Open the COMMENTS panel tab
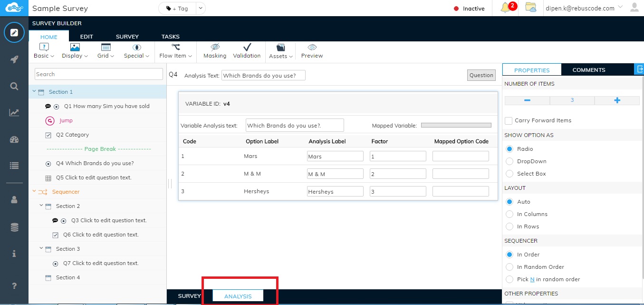 pos(589,70)
